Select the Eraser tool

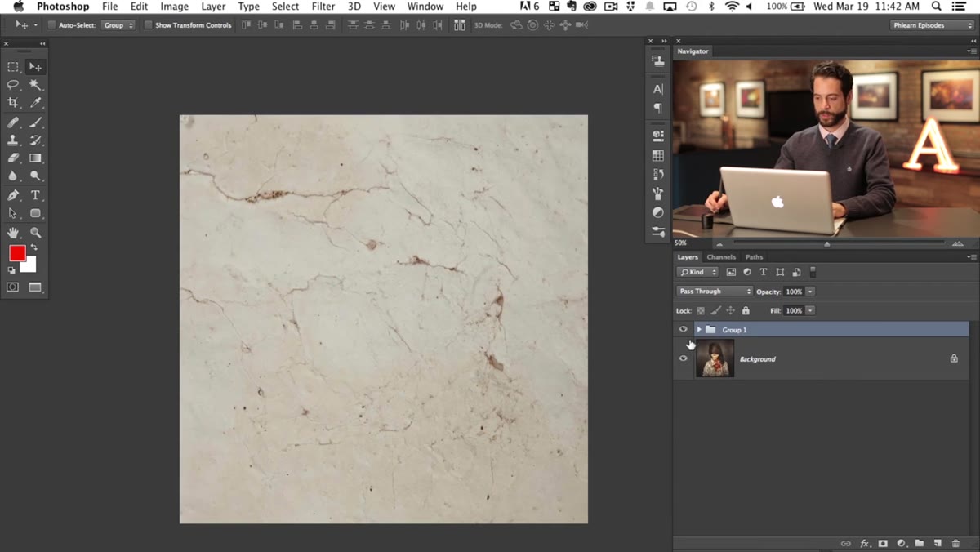tap(13, 158)
